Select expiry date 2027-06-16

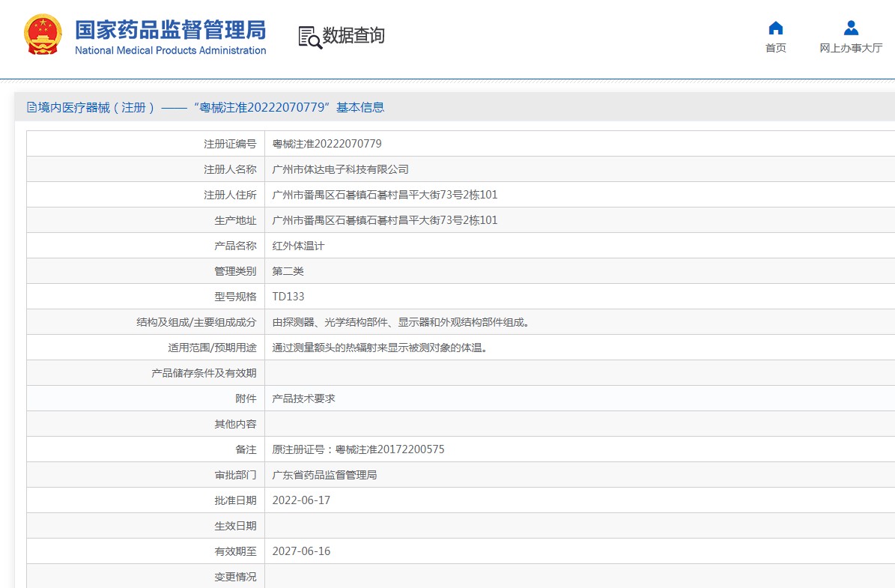[301, 551]
